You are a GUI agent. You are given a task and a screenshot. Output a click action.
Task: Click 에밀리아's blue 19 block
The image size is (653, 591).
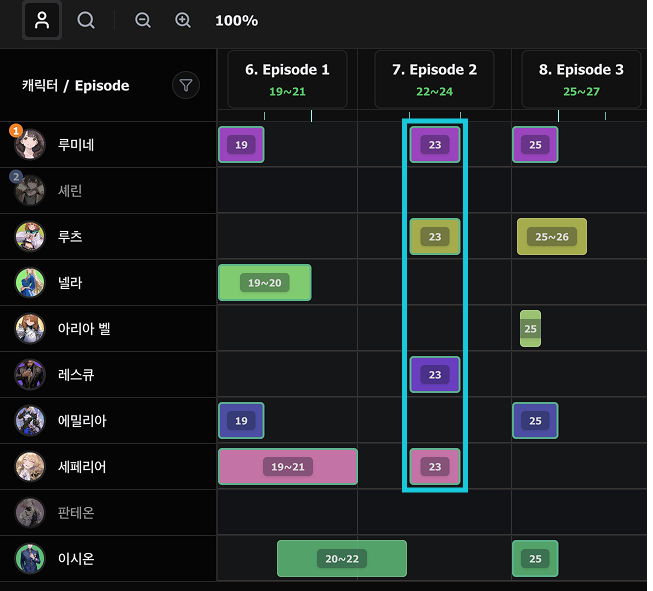[241, 421]
